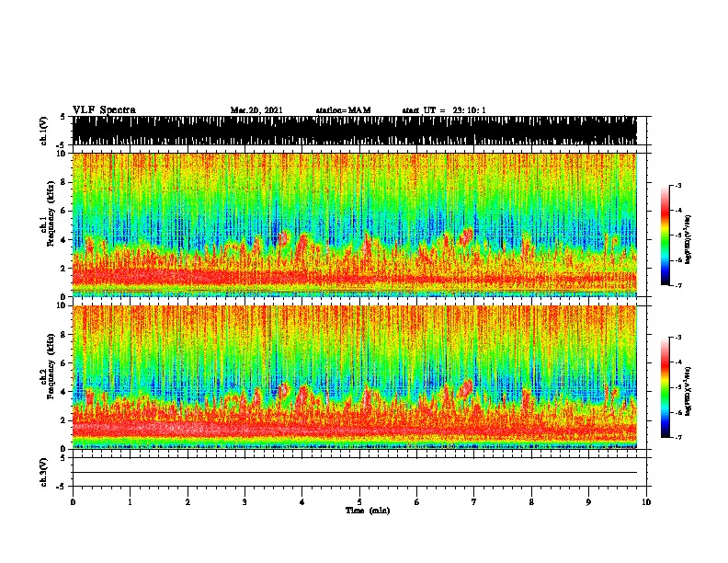
Task: Click the "station=MAM" header label
Action: click(343, 110)
